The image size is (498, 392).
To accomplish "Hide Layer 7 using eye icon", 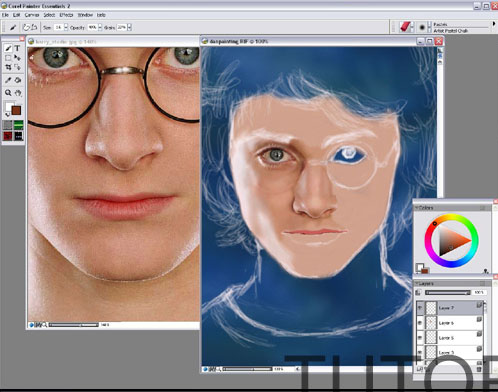I will click(420, 308).
